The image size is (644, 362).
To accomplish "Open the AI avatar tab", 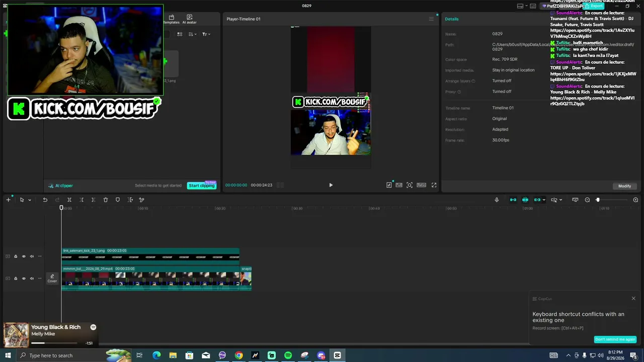I will tap(189, 19).
